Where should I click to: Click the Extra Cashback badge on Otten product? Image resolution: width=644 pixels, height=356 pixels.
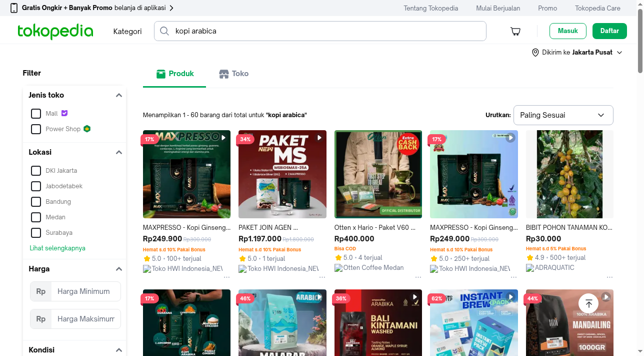coord(407,145)
